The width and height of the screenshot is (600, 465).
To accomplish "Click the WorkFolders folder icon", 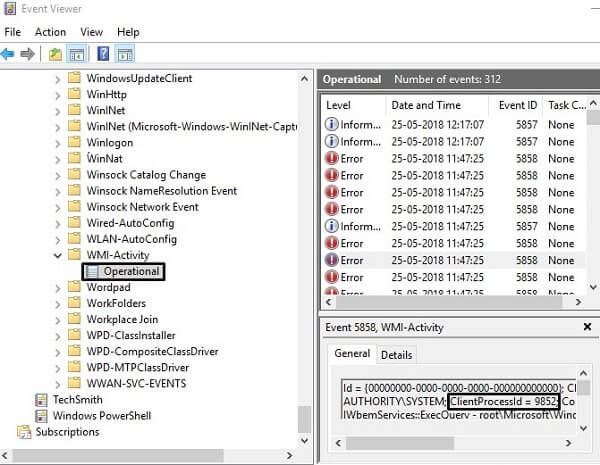I will (x=74, y=303).
